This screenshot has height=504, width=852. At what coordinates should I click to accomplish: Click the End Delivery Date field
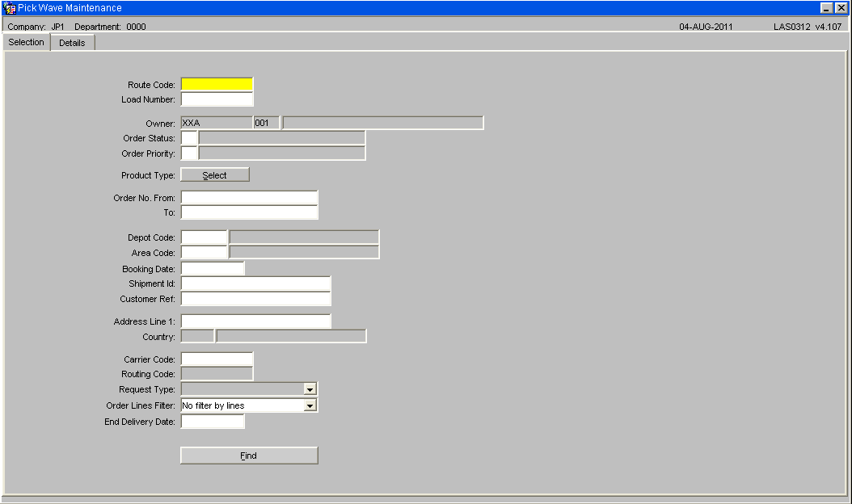[213, 422]
